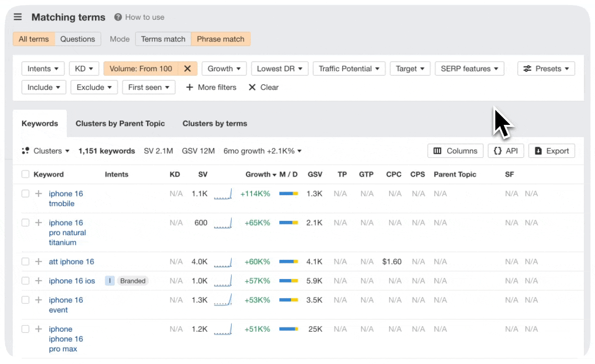Click the Presets sliders button
Image resolution: width=595 pixels, height=364 pixels.
546,69
